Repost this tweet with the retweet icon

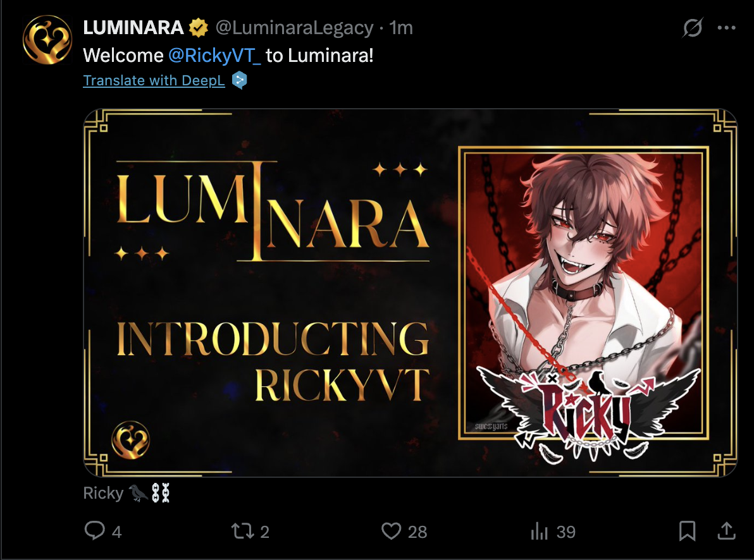click(242, 531)
